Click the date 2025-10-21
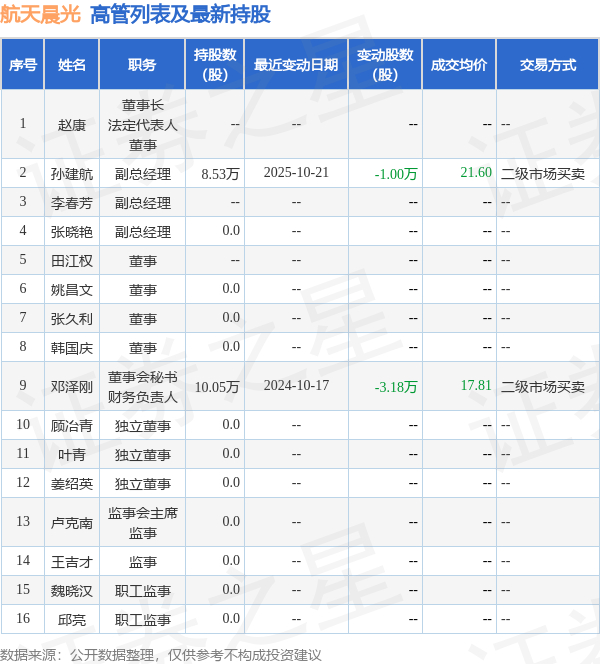600x664 pixels. [296, 172]
